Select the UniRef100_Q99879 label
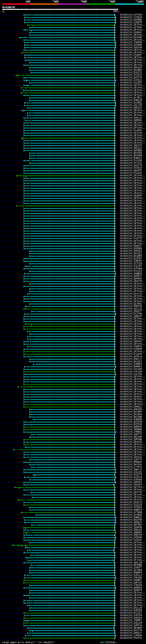The image size is (146, 644). tap(131, 590)
